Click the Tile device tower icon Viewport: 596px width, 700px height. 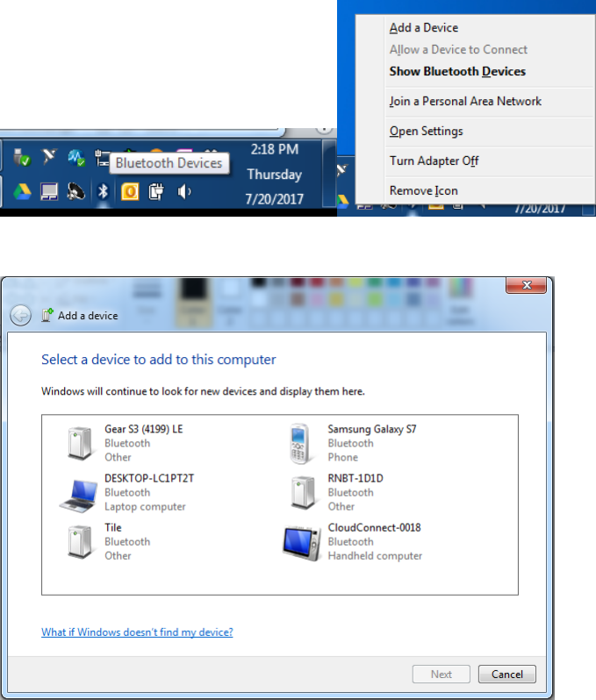(80, 541)
